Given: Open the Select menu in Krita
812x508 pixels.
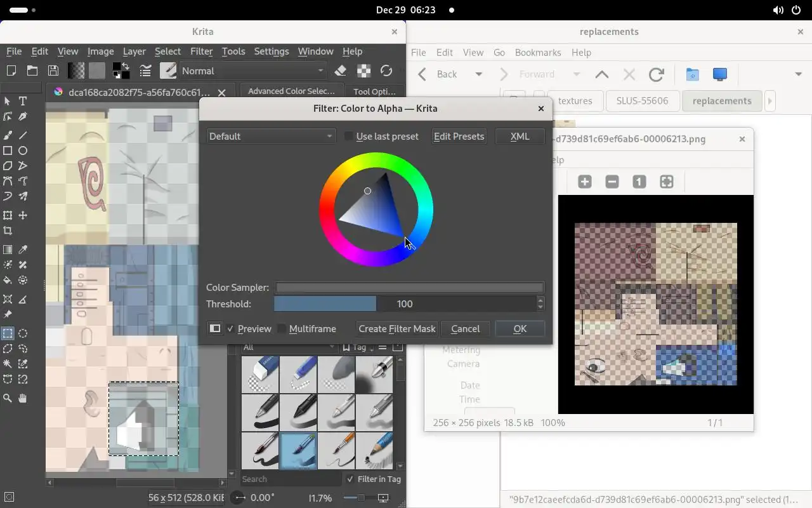Looking at the screenshot, I should (x=167, y=51).
